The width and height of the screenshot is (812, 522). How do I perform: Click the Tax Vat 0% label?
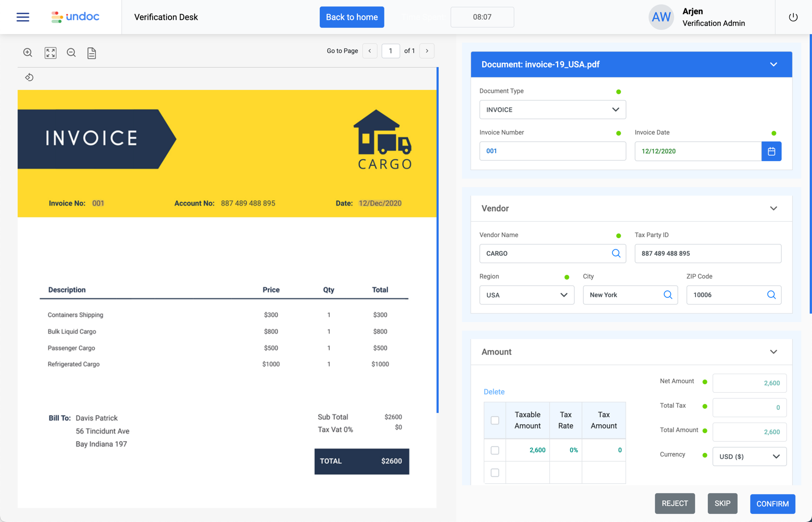335,430
